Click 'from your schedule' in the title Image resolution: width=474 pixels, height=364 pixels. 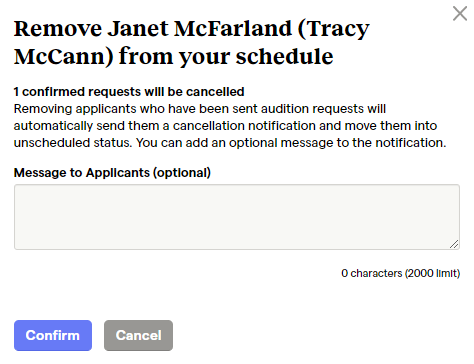226,56
